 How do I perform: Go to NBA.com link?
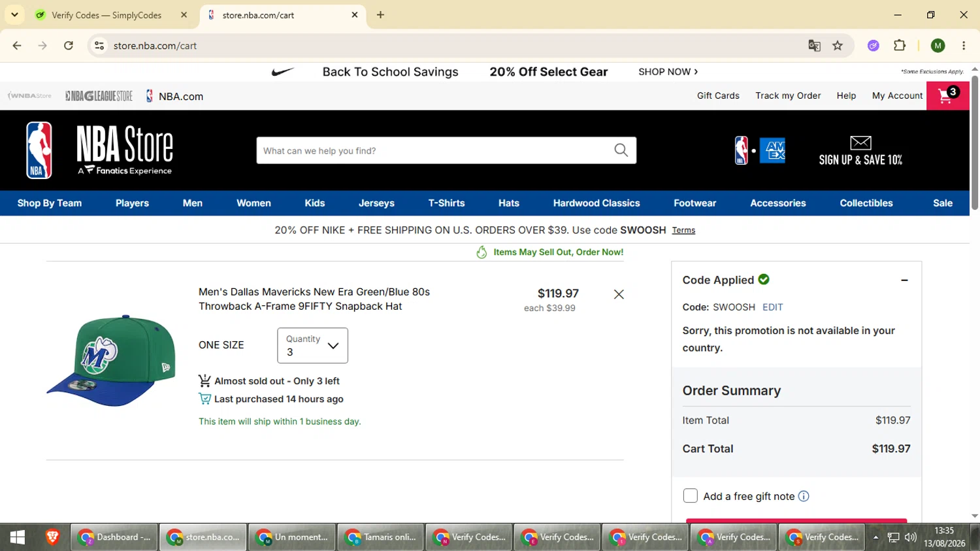click(174, 96)
